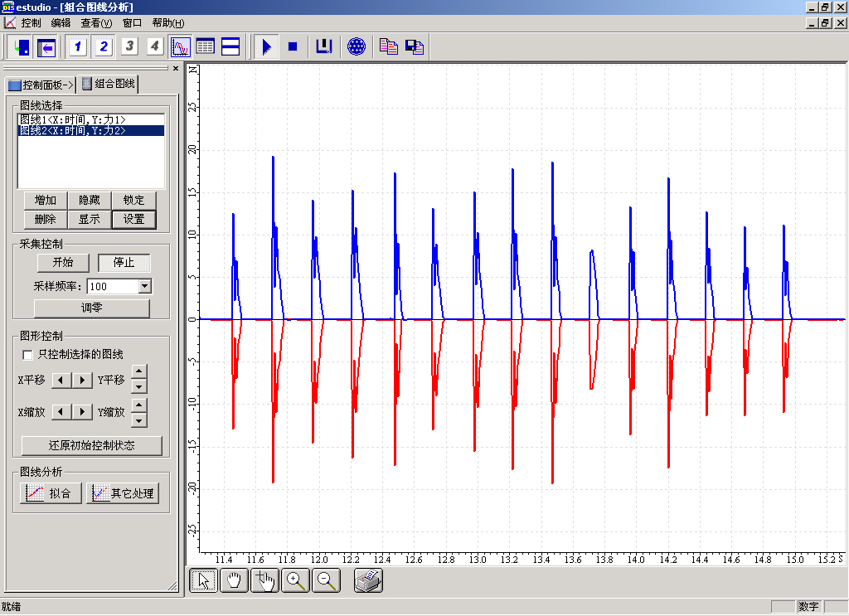
Task: Switch to the data table view icon
Action: coord(205,47)
